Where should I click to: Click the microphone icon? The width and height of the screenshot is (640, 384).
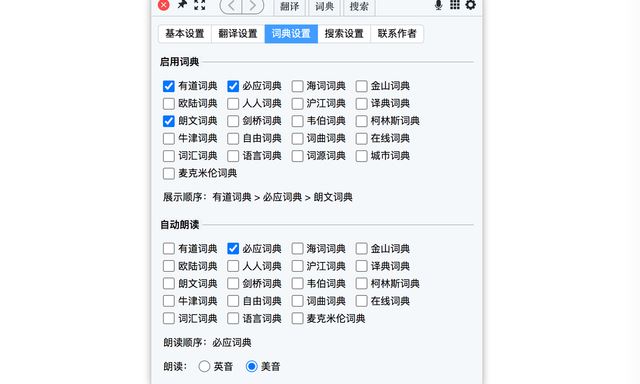[x=438, y=4]
